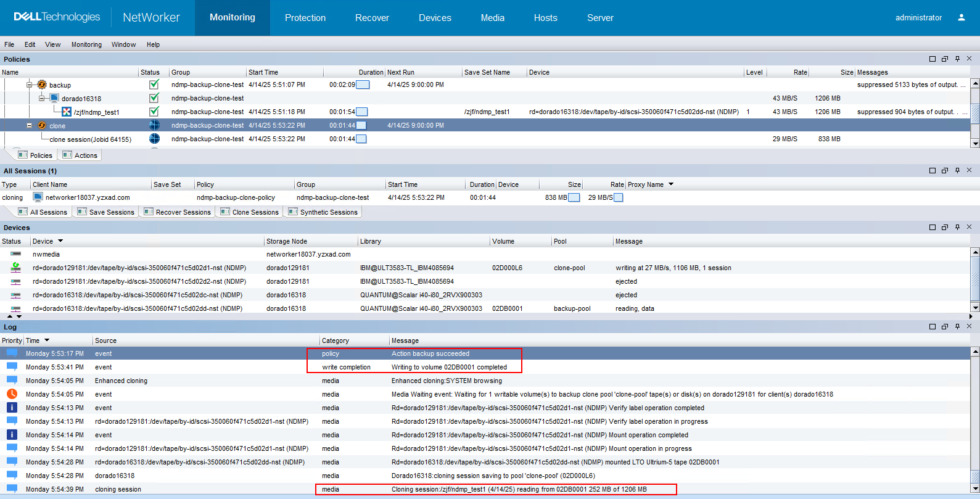Click the backup action gear icon
The width and height of the screenshot is (980, 499).
coord(42,85)
